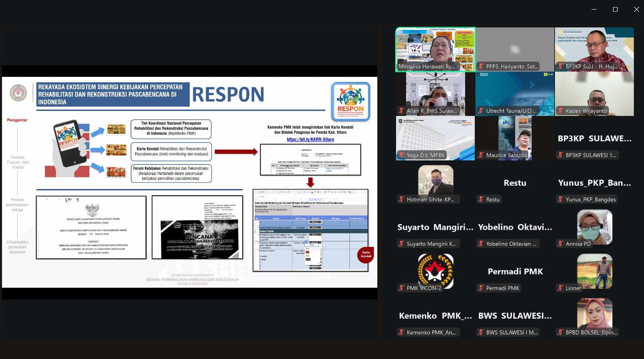644x359 pixels.
Task: Click the Pengantar heading in slide sidebar
Action: [x=17, y=120]
